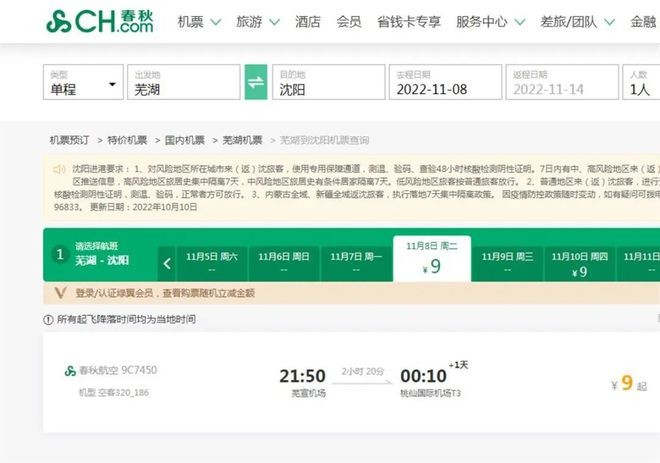This screenshot has height=463, width=660.
Task: Click the info icon beside local time notice
Action: tap(49, 319)
